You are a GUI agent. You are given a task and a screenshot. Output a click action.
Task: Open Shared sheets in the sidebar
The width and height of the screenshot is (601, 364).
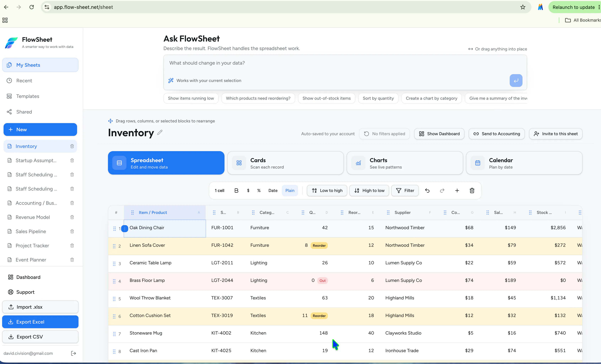coord(40,112)
